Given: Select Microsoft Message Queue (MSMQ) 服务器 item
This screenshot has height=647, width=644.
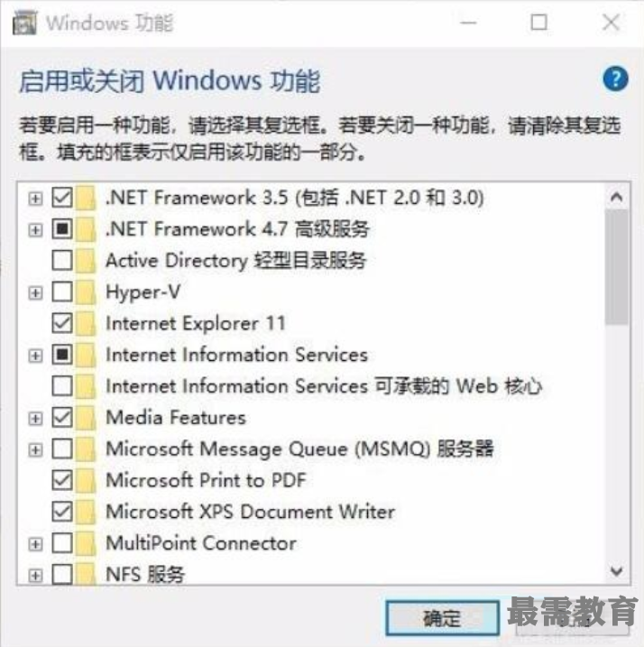Looking at the screenshot, I should click(x=299, y=449).
